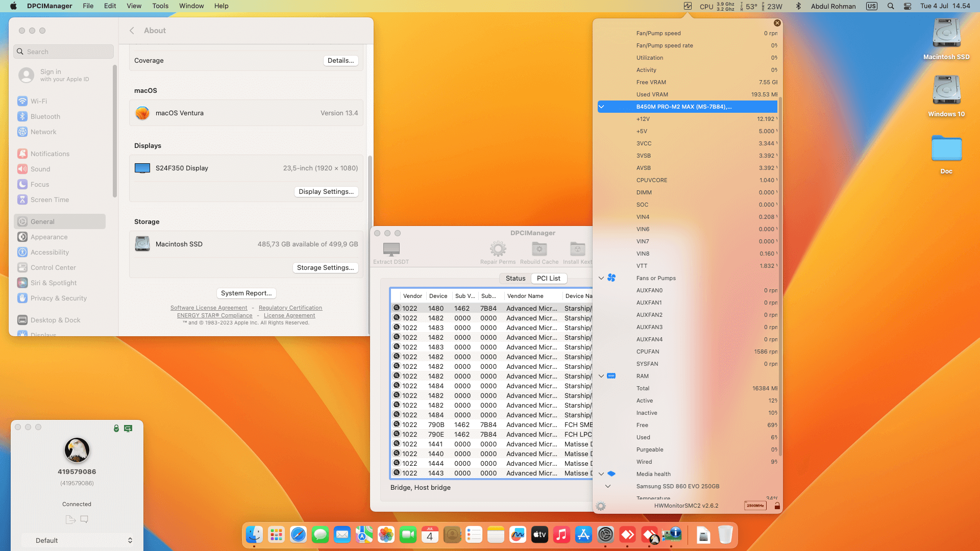Image resolution: width=980 pixels, height=551 pixels.
Task: Click the file transfer icon under Connected
Action: pyautogui.click(x=70, y=519)
